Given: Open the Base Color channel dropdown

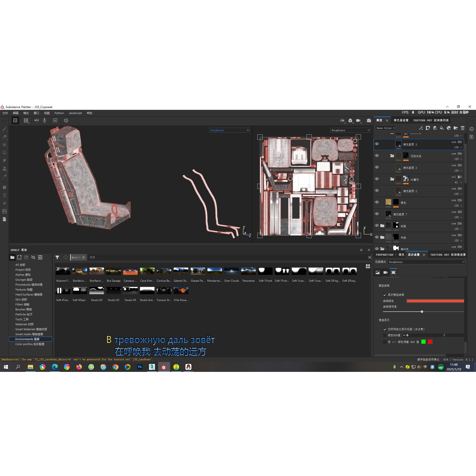Looking at the screenshot, I should point(386,128).
